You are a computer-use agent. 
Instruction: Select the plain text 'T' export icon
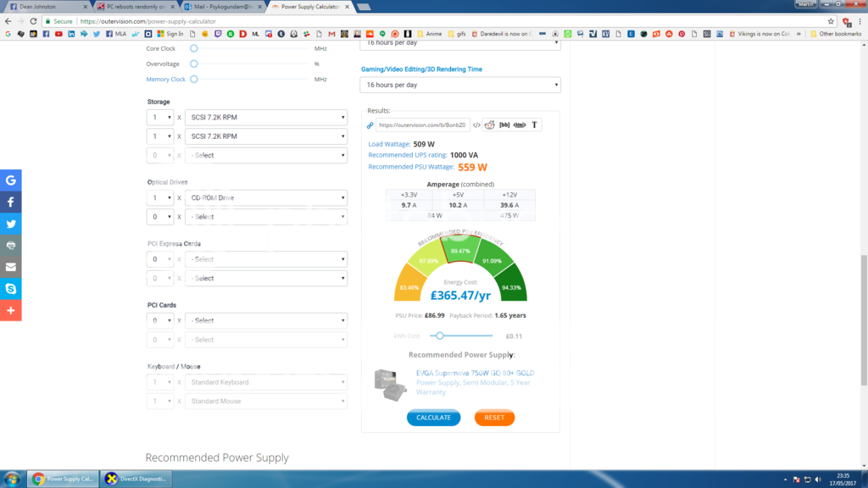tap(535, 125)
